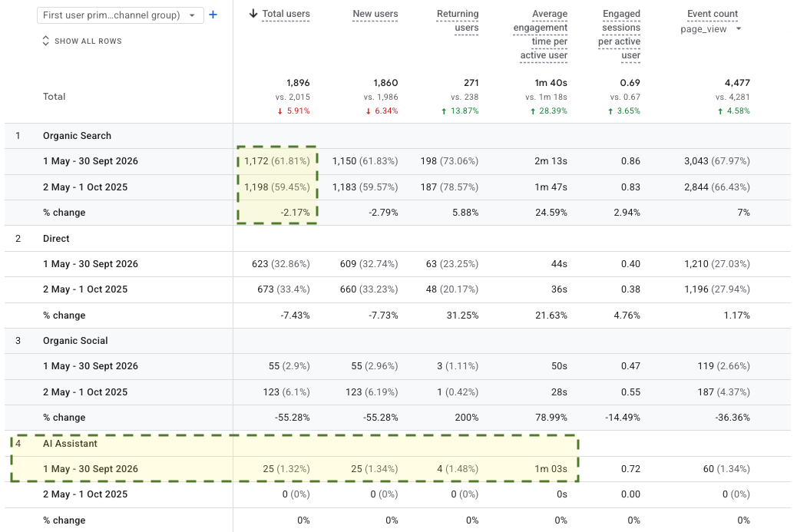The image size is (797, 532).
Task: Sort by Engaged sessions per active user
Action: pyautogui.click(x=619, y=34)
